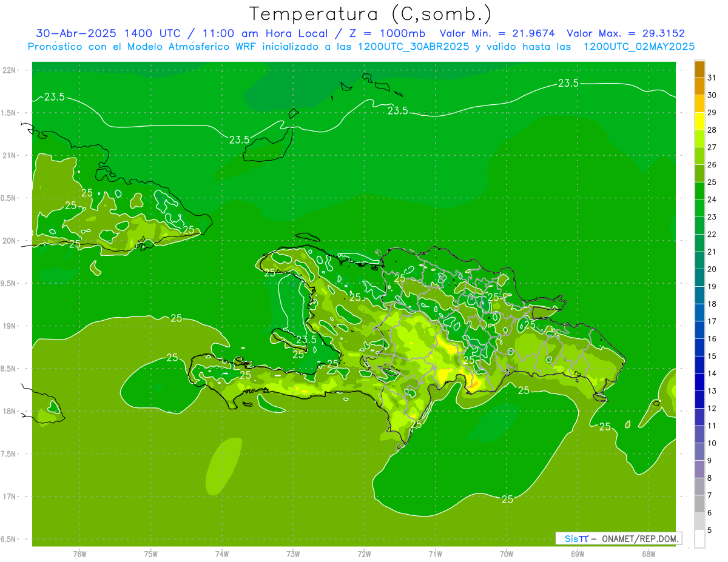Click the white legend segment below 5
This screenshot has width=728, height=562.
pyautogui.click(x=699, y=539)
